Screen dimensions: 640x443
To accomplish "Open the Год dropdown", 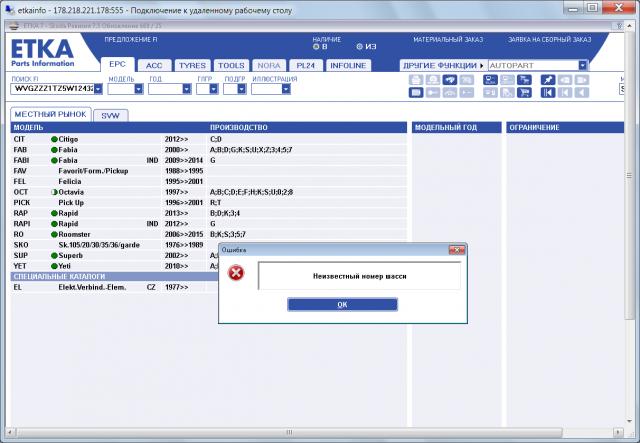I will (185, 88).
